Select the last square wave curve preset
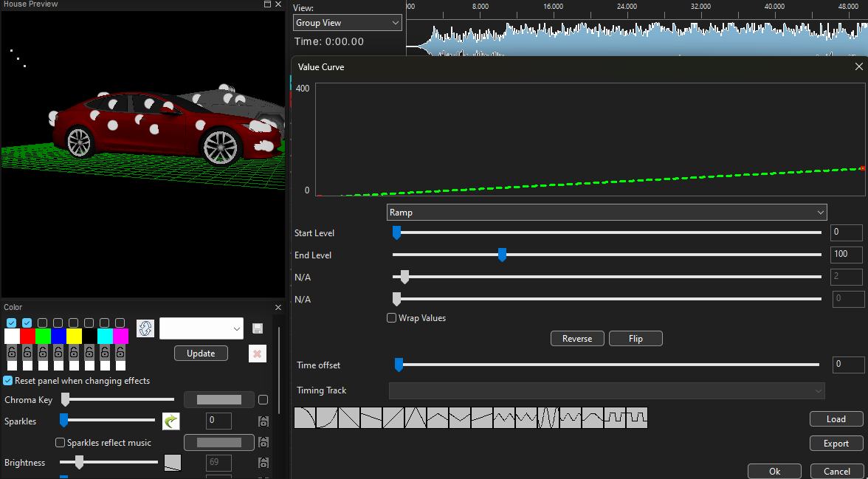Screen dimensions: 868x479 636,418
